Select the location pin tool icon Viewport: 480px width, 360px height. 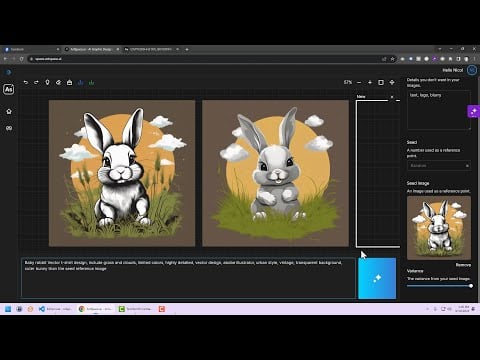pos(47,82)
